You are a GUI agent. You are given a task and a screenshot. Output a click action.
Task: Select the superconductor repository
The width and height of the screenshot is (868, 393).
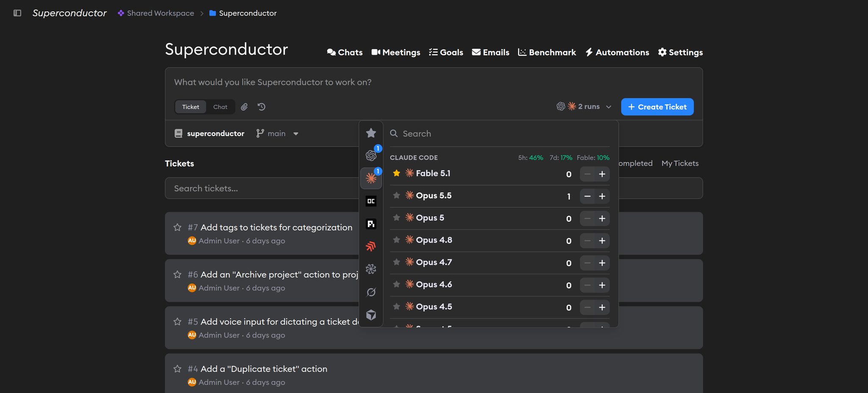tap(209, 133)
